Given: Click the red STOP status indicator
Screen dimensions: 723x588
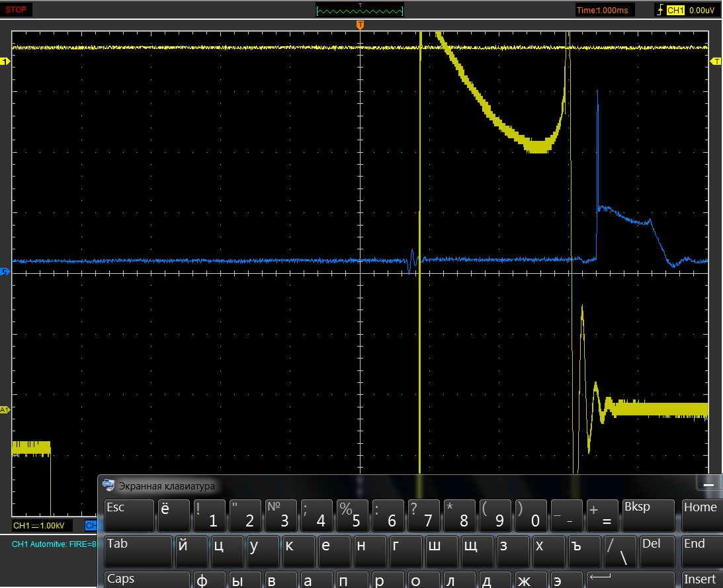Looking at the screenshot, I should (17, 10).
